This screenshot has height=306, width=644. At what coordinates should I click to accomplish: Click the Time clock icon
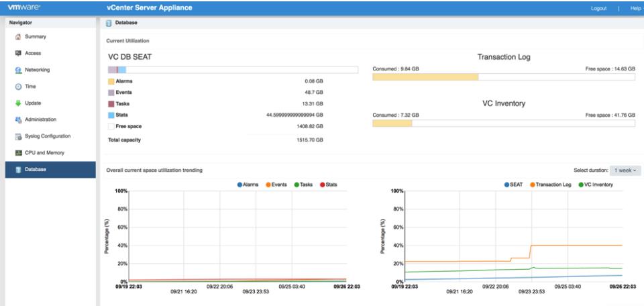[x=18, y=87]
